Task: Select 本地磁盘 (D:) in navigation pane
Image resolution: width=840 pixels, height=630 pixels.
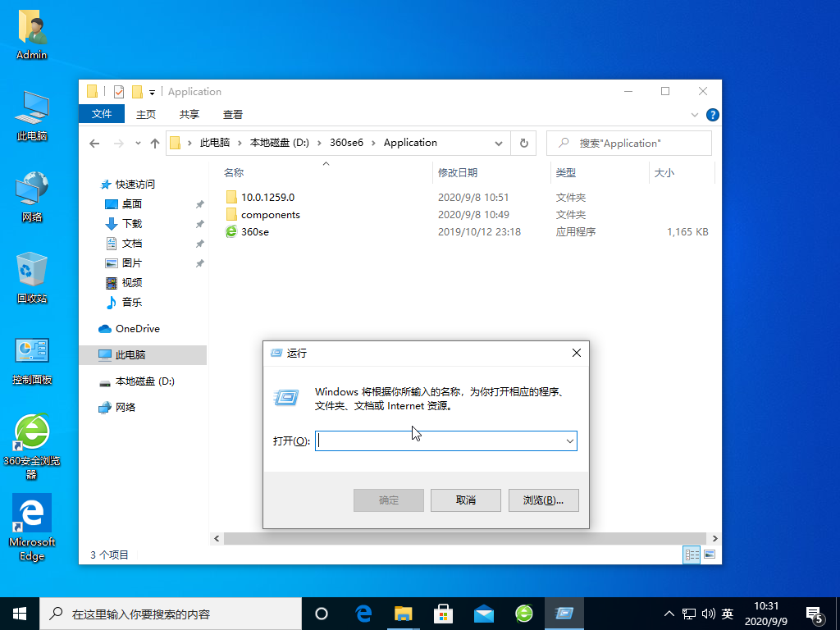Action: pyautogui.click(x=144, y=381)
